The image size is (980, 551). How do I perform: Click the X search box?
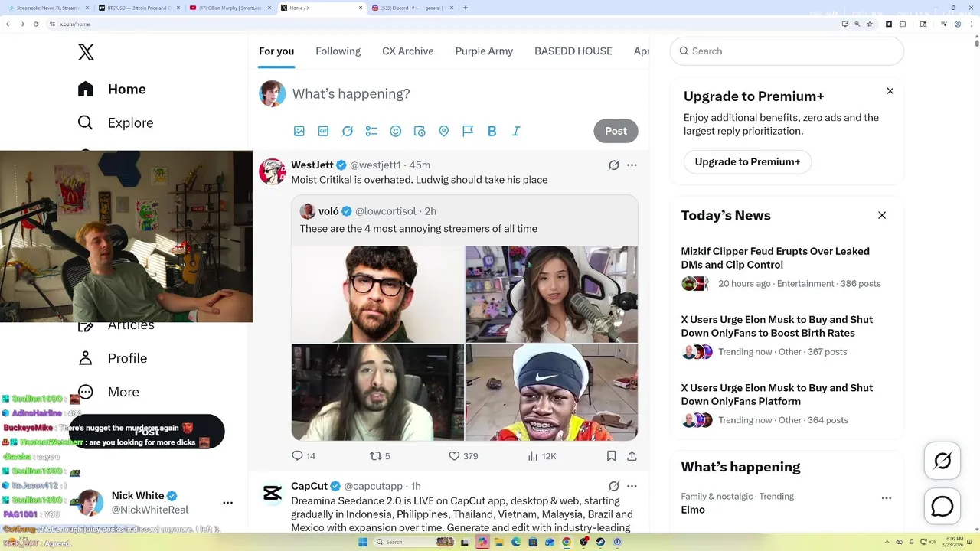(x=787, y=51)
